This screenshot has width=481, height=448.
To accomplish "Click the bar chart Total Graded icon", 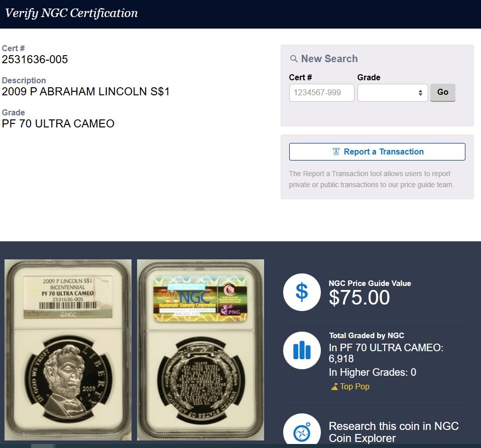I will pyautogui.click(x=302, y=350).
